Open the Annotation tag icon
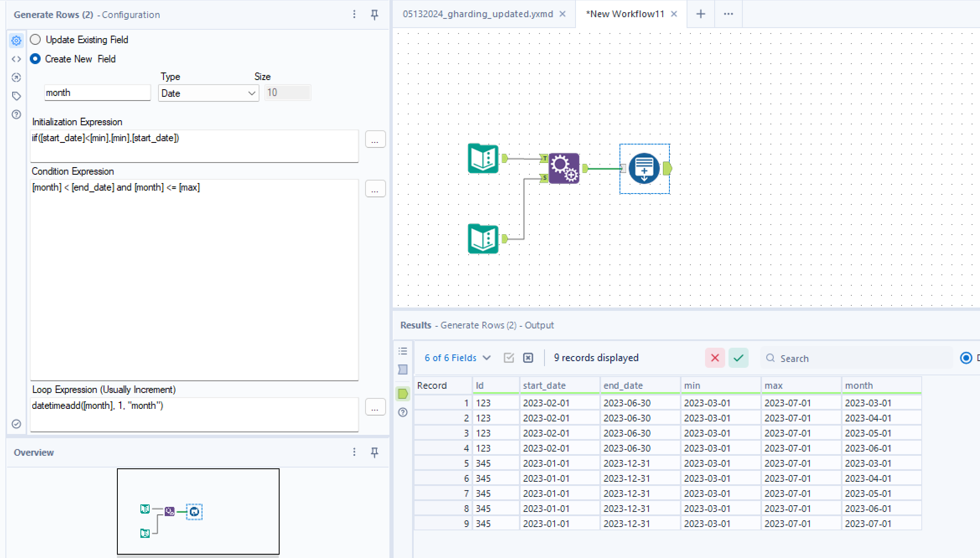The width and height of the screenshot is (980, 558). 16,96
